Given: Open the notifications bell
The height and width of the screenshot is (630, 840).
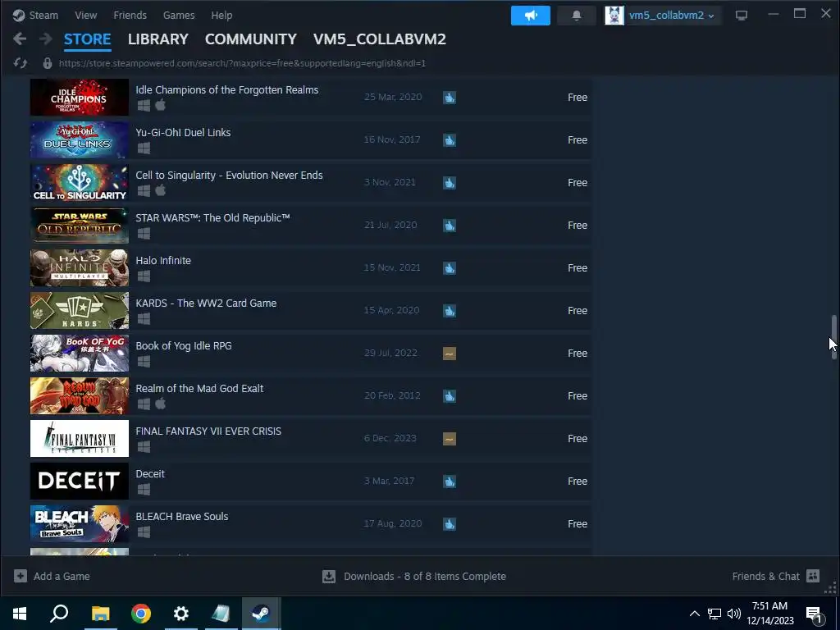Looking at the screenshot, I should (577, 16).
